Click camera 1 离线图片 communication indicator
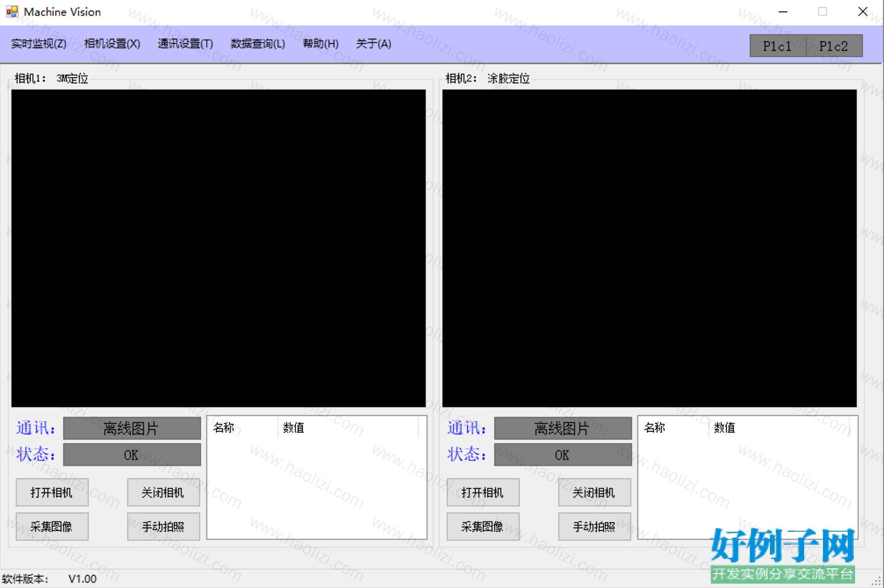Viewport: 884px width, 588px height. coord(132,428)
